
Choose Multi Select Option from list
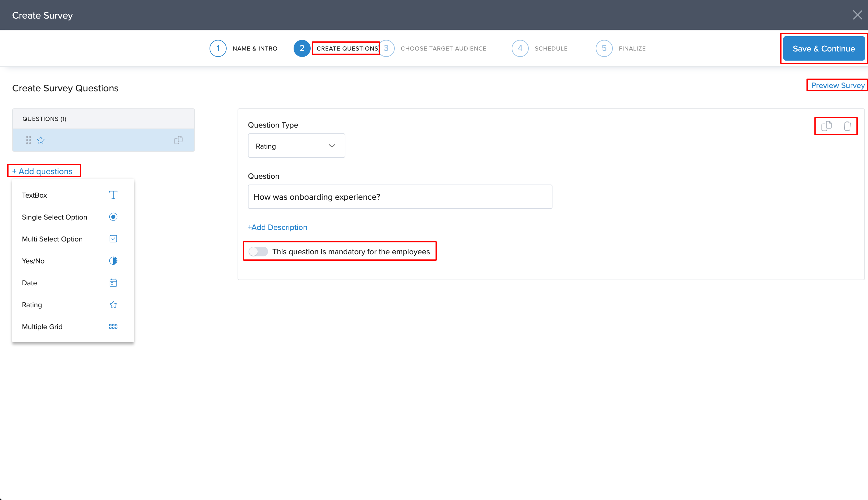click(x=52, y=239)
